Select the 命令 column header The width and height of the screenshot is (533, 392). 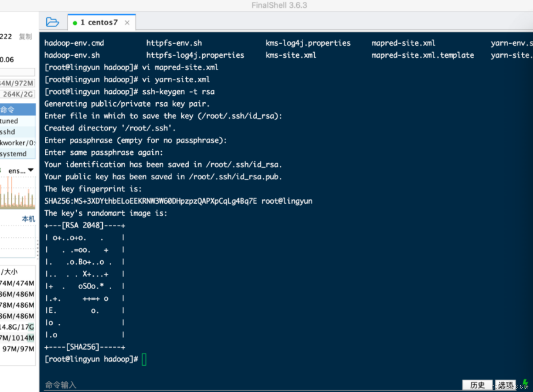pyautogui.click(x=18, y=110)
